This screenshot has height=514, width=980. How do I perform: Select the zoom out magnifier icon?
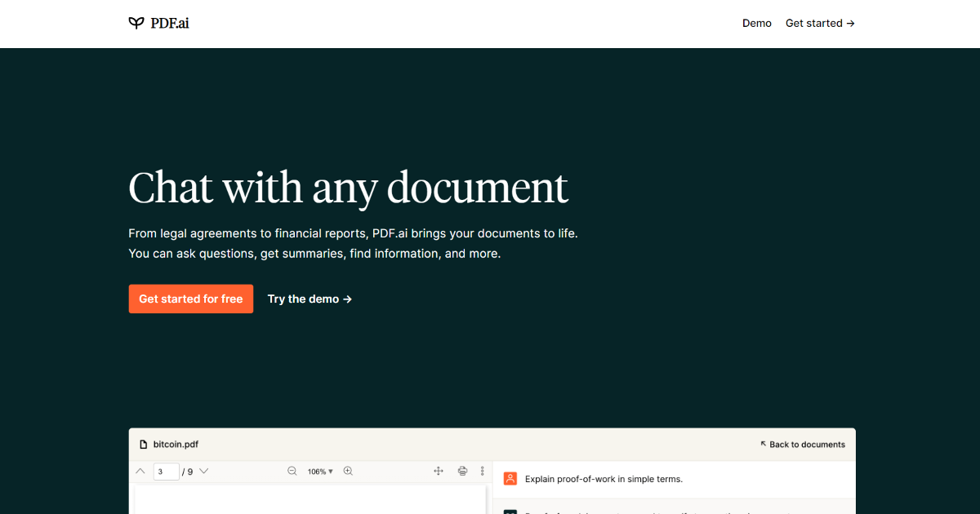(292, 471)
